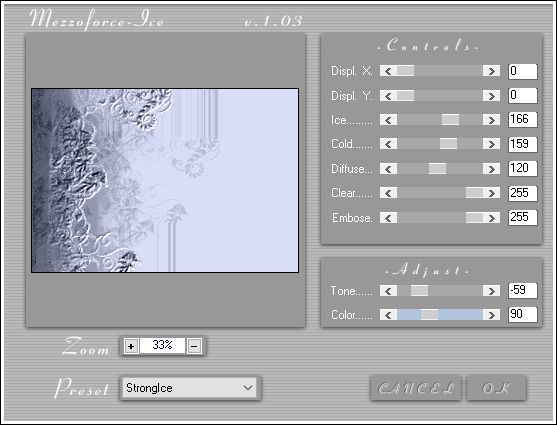Click the Tone slider thumb
This screenshot has width=557, height=425.
(420, 291)
